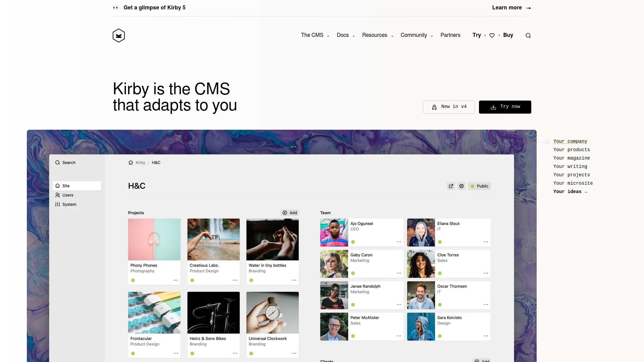
Task: Select Your magazine in the showcase list
Action: (x=571, y=158)
